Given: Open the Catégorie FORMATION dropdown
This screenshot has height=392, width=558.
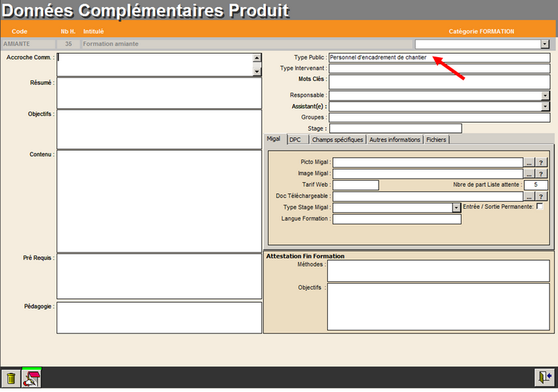Looking at the screenshot, I should [545, 44].
